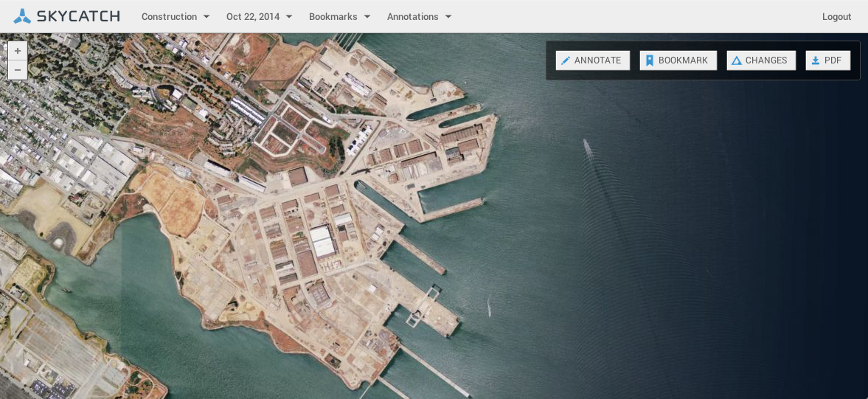
Task: Download the PDF export
Action: click(x=827, y=60)
